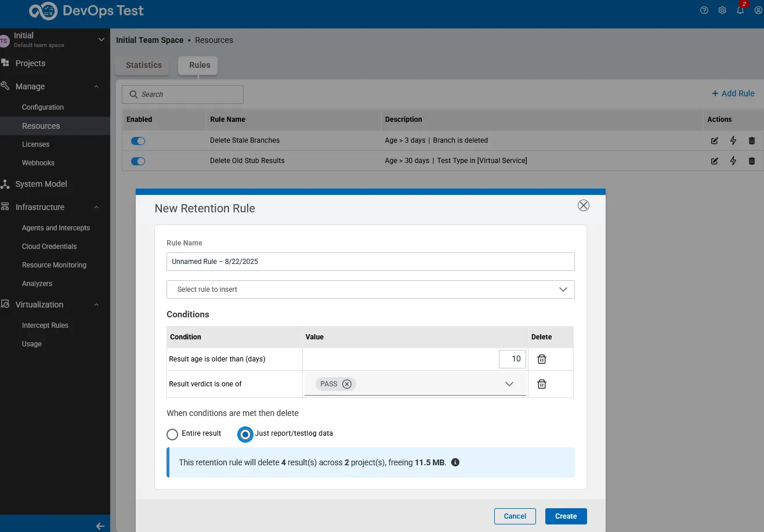Remove the Result verdict condition row

(x=541, y=383)
